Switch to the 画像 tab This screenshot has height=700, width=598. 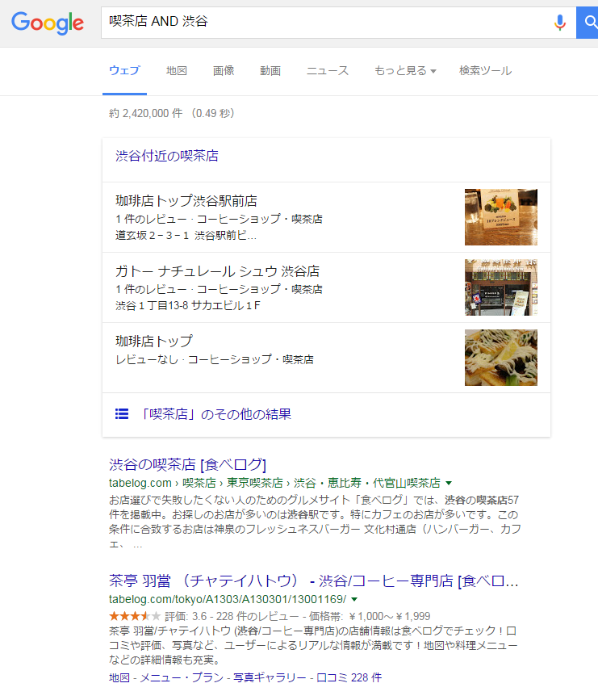tap(223, 70)
